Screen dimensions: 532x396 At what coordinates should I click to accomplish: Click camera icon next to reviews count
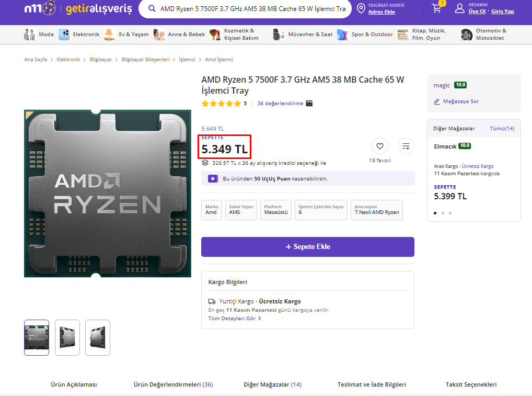click(309, 103)
